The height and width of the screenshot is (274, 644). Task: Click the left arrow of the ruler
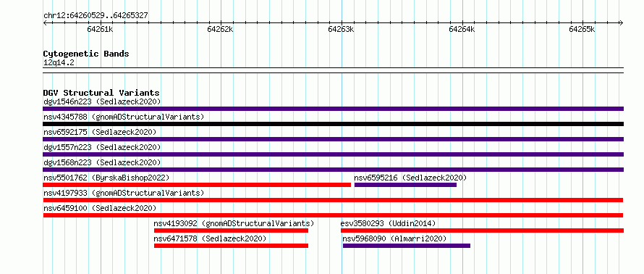click(45, 22)
